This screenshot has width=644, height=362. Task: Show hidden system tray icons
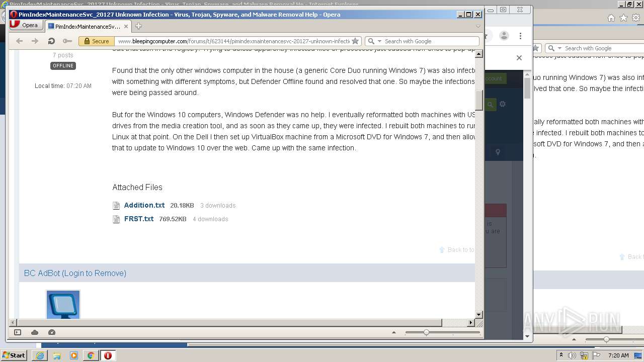click(561, 355)
